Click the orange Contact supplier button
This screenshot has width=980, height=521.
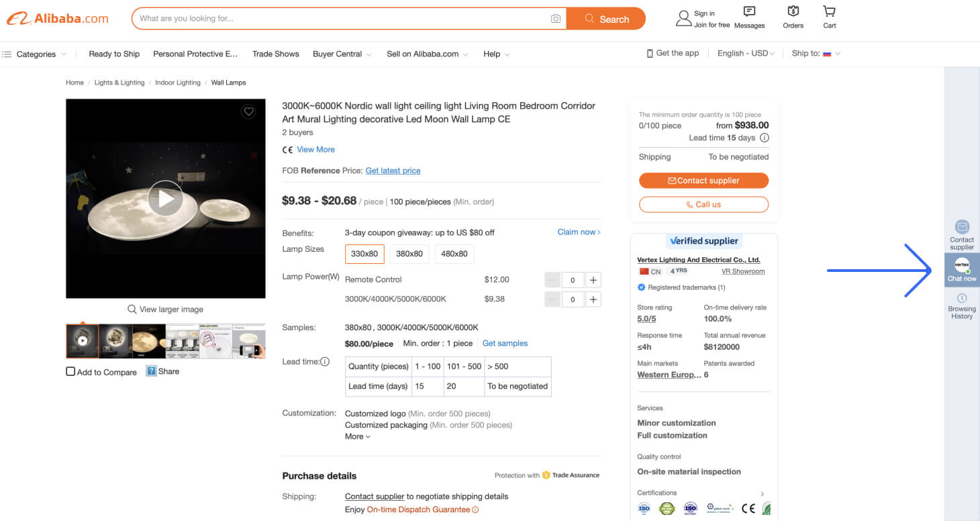pos(703,181)
